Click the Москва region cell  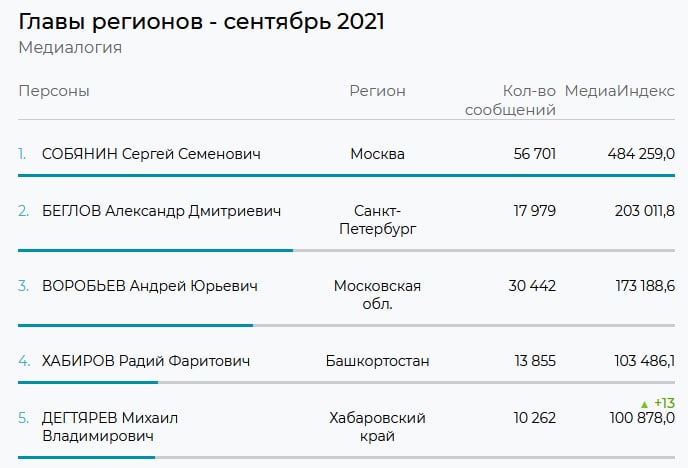(377, 154)
